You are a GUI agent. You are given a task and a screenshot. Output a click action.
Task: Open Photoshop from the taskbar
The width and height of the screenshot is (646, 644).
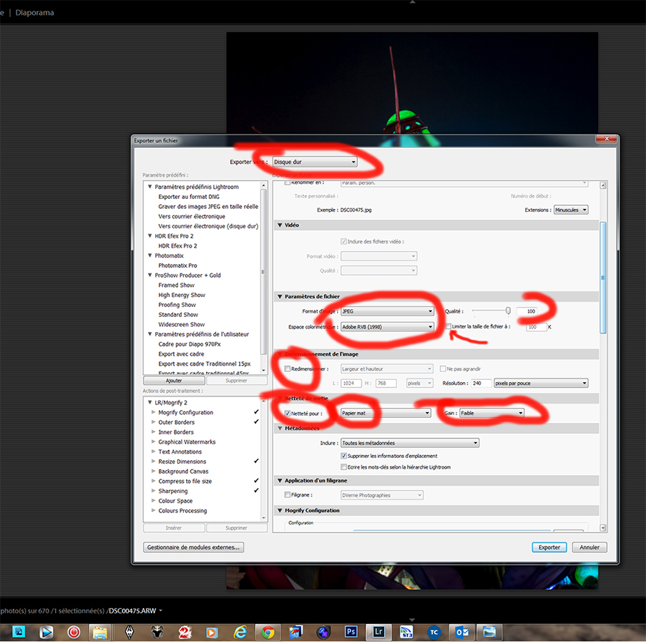tap(351, 632)
